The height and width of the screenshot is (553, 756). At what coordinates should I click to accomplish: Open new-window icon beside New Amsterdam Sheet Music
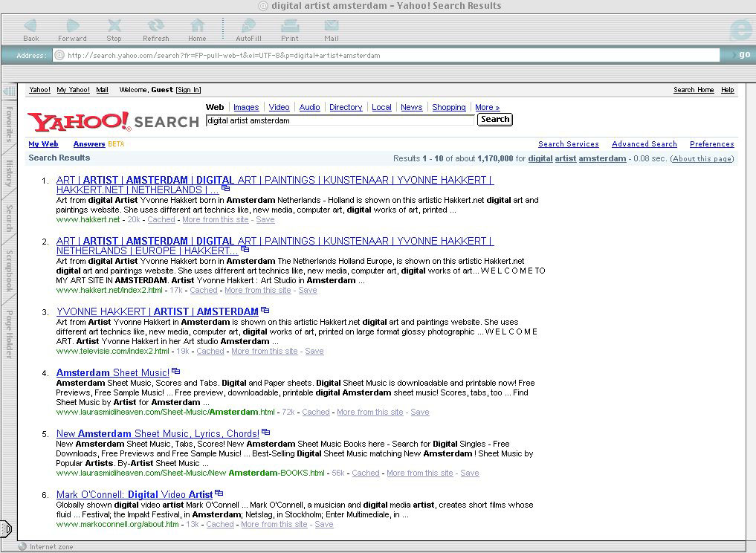pyautogui.click(x=265, y=432)
